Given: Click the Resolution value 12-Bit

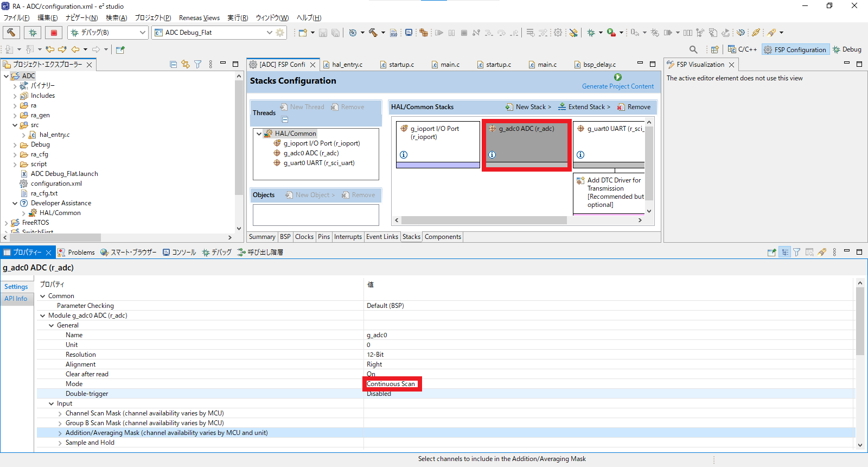Looking at the screenshot, I should click(x=375, y=355).
